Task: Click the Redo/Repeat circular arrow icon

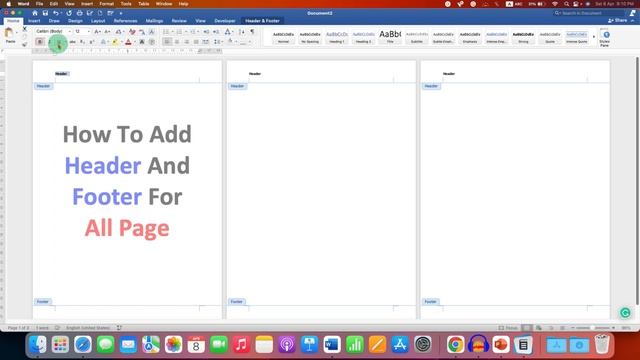Action: [x=69, y=13]
